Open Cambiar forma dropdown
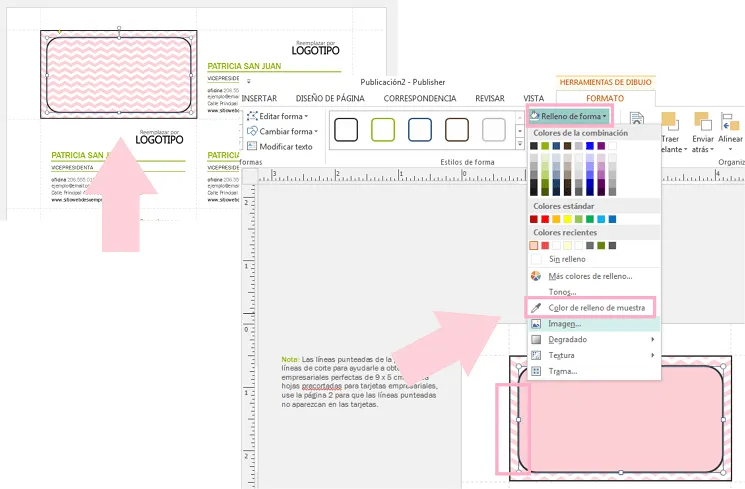 282,131
